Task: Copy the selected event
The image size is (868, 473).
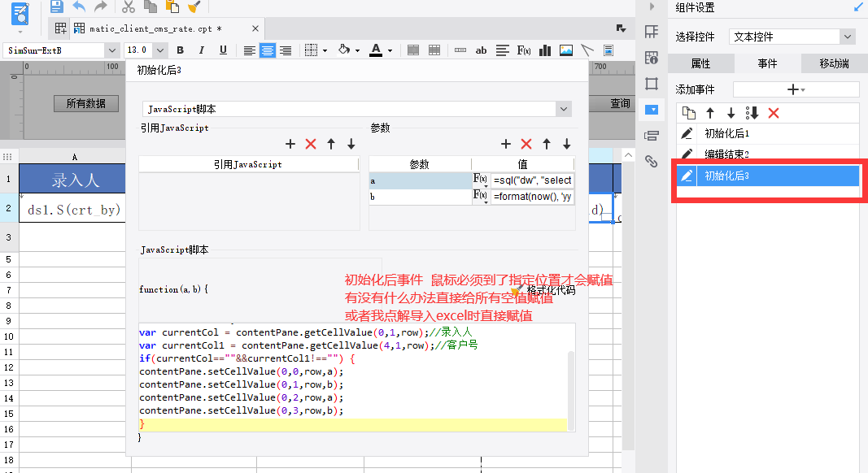Action: pyautogui.click(x=689, y=114)
